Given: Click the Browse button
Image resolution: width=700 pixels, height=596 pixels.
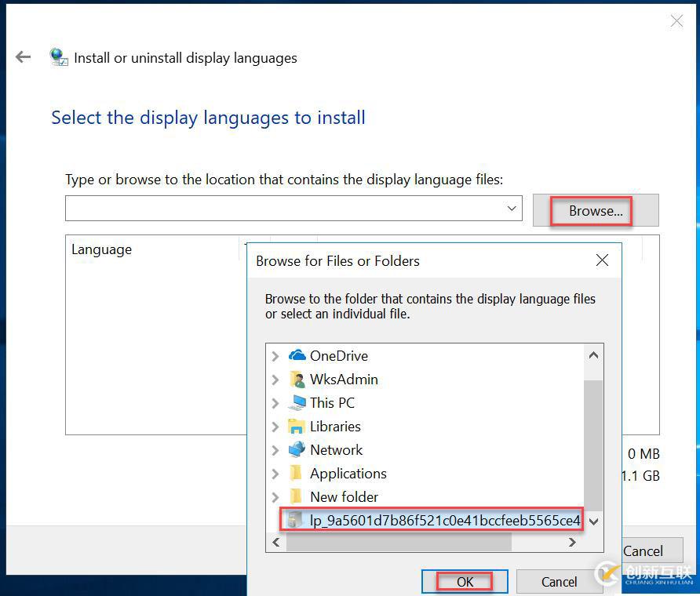Looking at the screenshot, I should pos(594,210).
